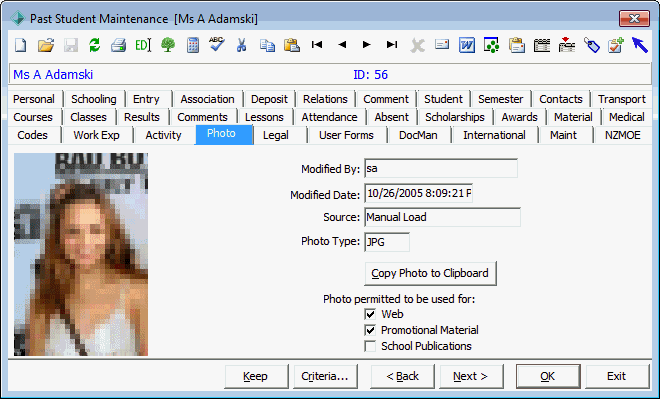Open the calculator toolbar icon

tap(193, 45)
